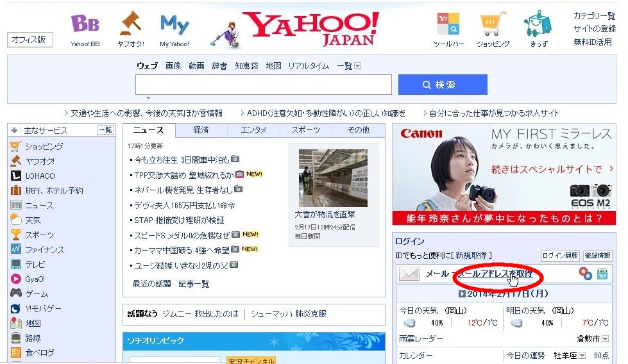628x364 pixels.
Task: Click the 一覧 button in services header
Action: (106, 130)
